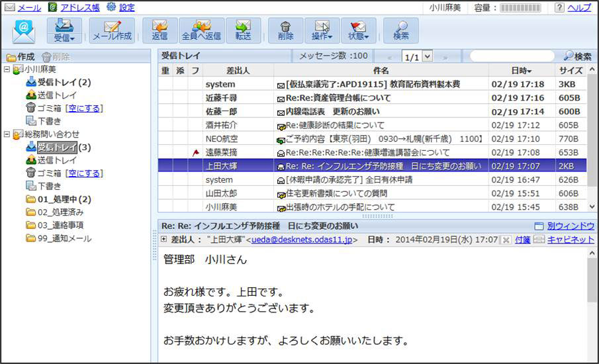Open the Settings (設定) menu item
Screen dimensions: 599x364
pos(120,7)
